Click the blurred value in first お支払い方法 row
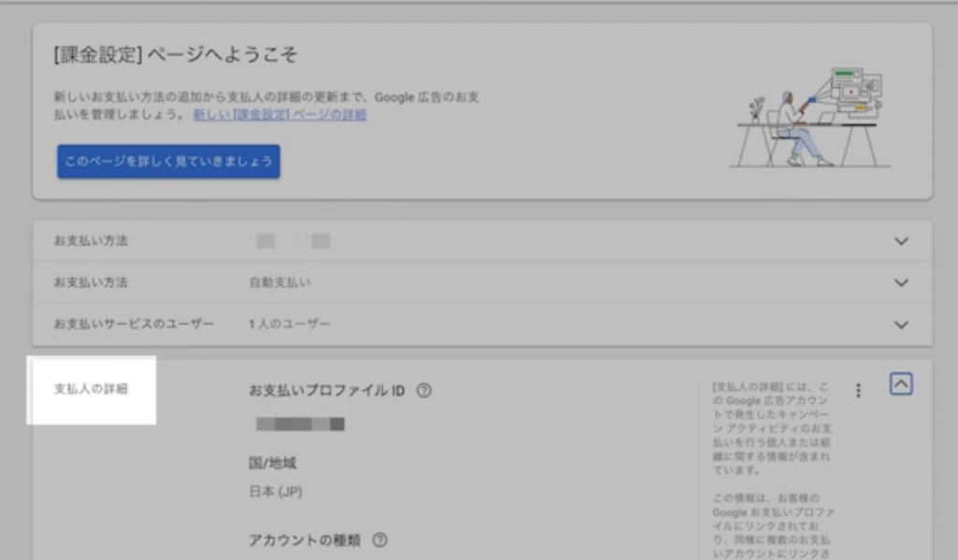This screenshot has height=560, width=958. click(x=293, y=241)
